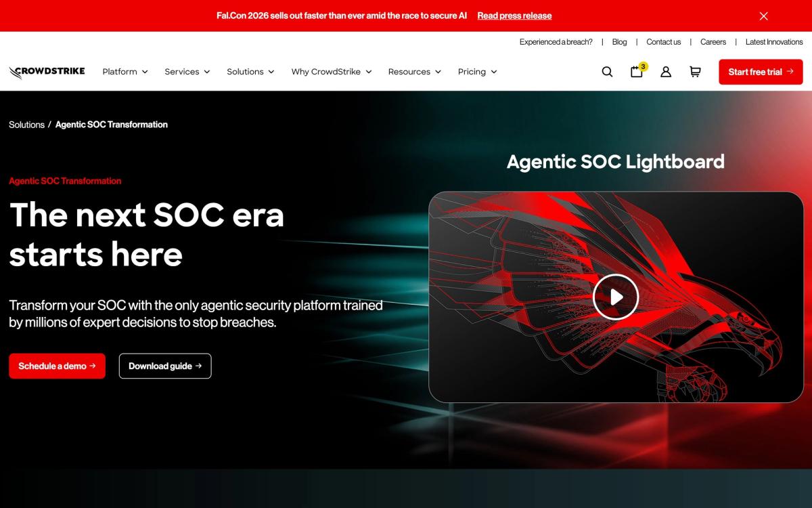
Task: Expand the Pricing menu
Action: pos(478,72)
